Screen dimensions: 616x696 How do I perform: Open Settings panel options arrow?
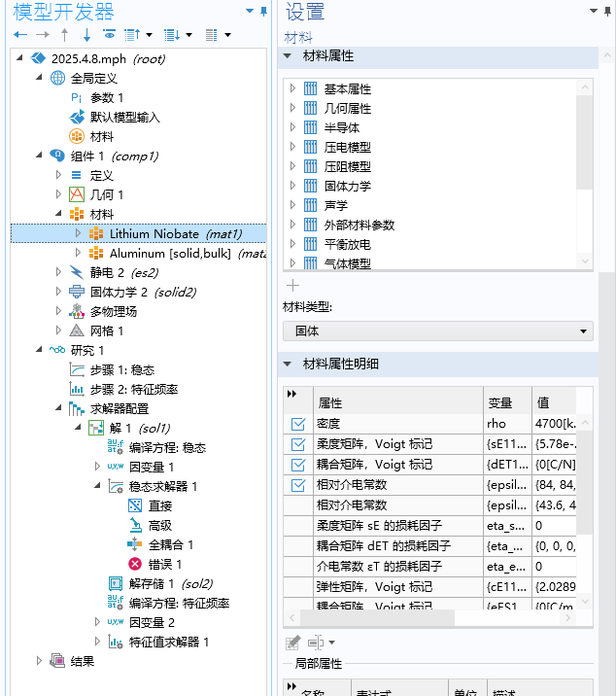click(594, 11)
